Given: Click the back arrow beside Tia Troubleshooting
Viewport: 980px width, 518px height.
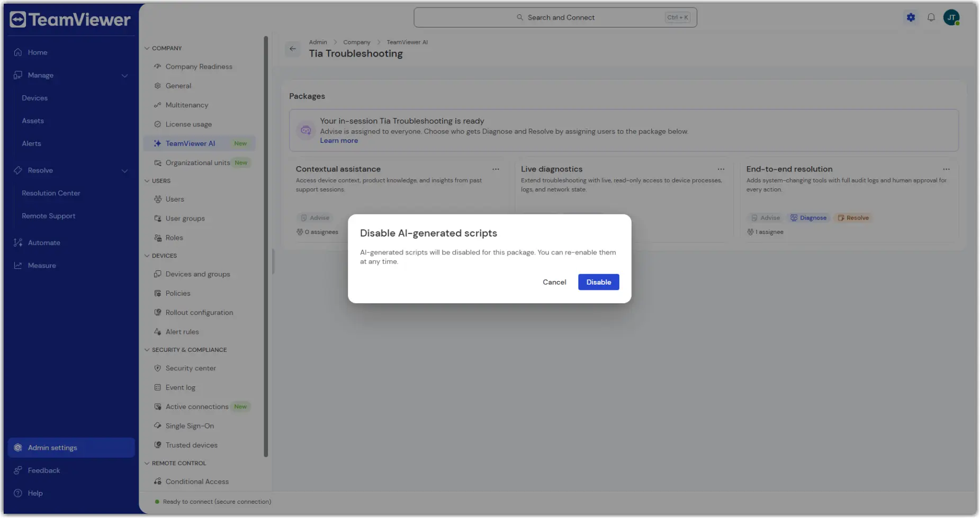Looking at the screenshot, I should click(x=293, y=49).
